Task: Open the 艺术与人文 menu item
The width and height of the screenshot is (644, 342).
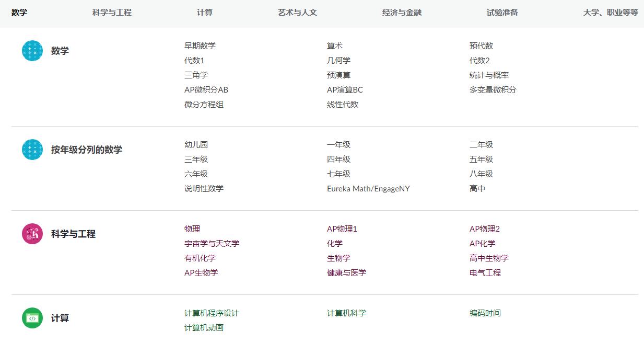Action: pyautogui.click(x=297, y=12)
